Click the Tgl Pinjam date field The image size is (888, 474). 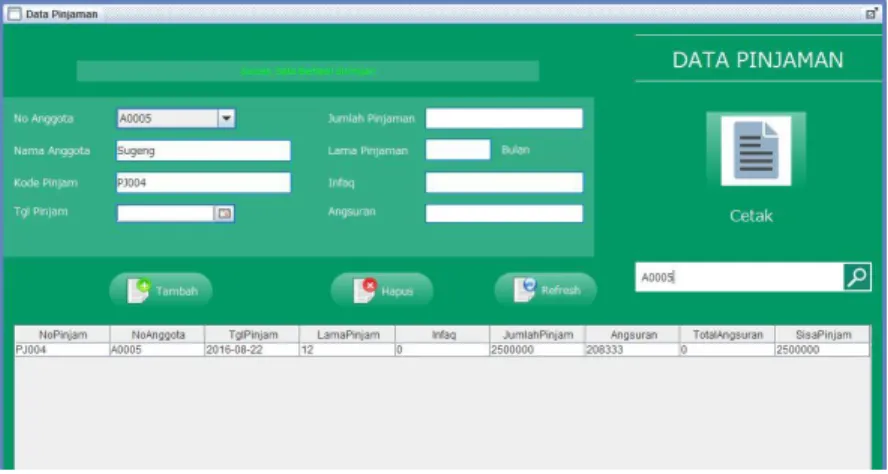point(165,213)
